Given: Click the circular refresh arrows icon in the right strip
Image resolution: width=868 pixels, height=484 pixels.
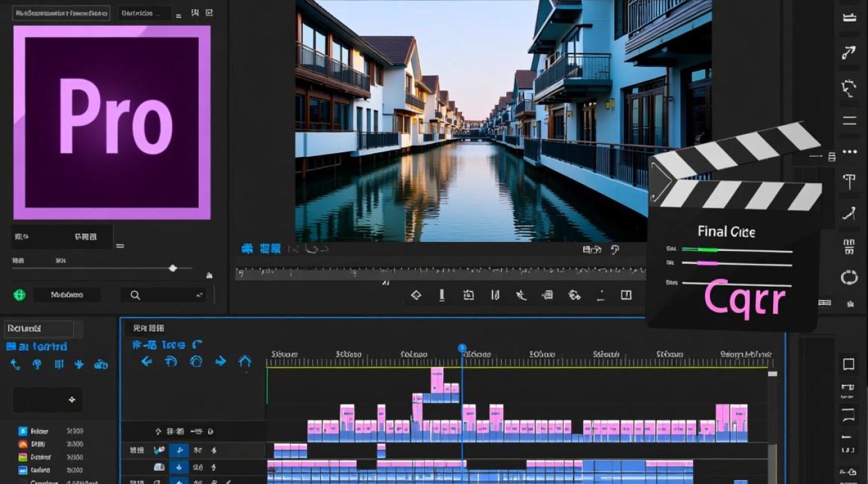Looking at the screenshot, I should (x=849, y=277).
